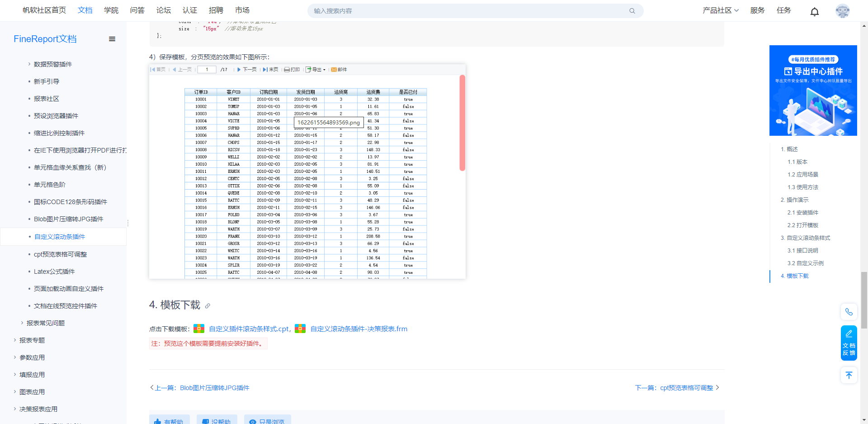868x424 pixels.
Task: Open the 认证 nav item
Action: pyautogui.click(x=190, y=10)
